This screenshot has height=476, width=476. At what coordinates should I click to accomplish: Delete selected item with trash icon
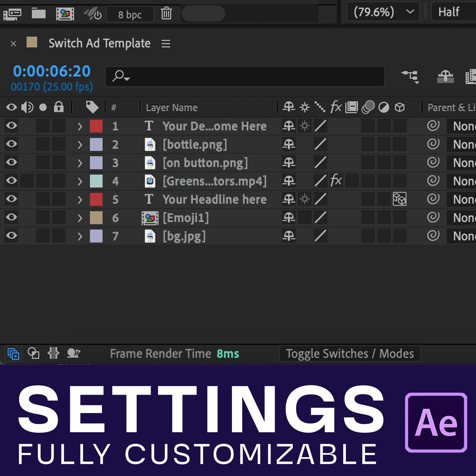pos(166,14)
